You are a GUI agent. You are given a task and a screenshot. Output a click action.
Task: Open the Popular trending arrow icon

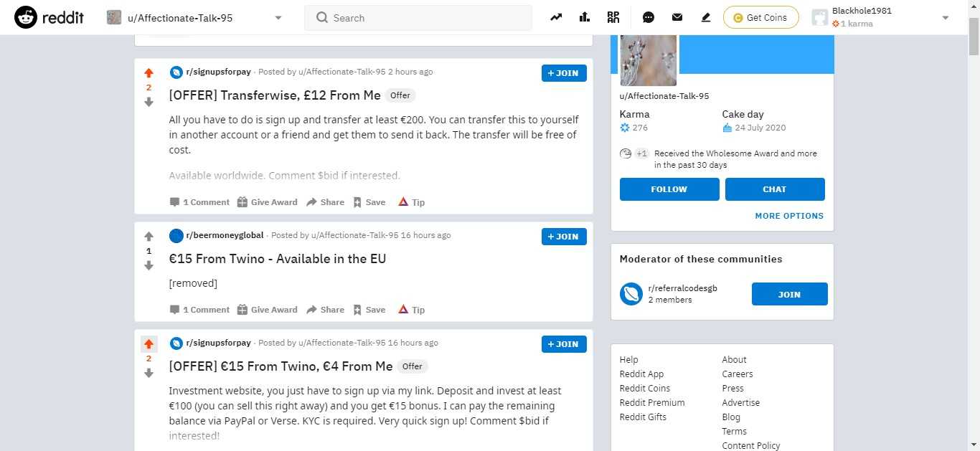click(556, 17)
